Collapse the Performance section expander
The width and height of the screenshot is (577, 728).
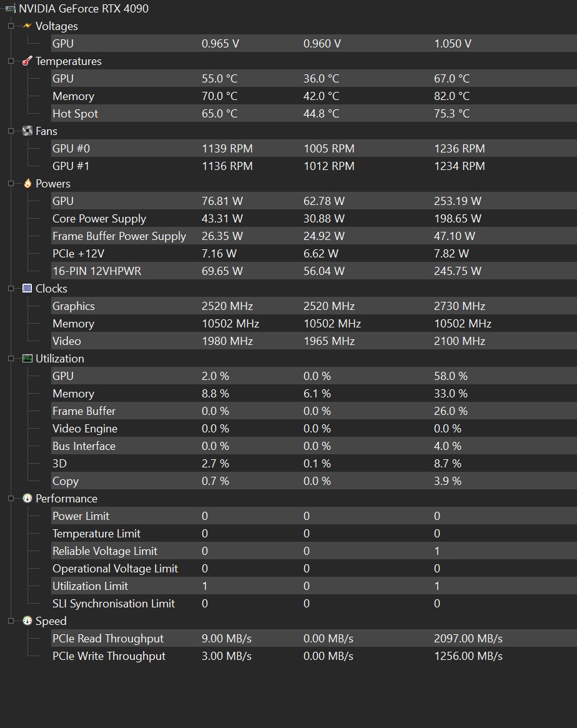[x=11, y=499]
